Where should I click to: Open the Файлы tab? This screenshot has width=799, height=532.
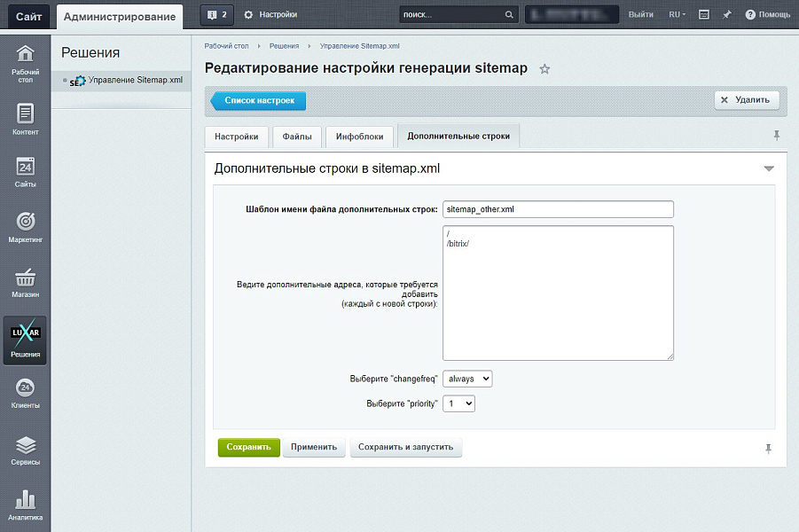297,137
